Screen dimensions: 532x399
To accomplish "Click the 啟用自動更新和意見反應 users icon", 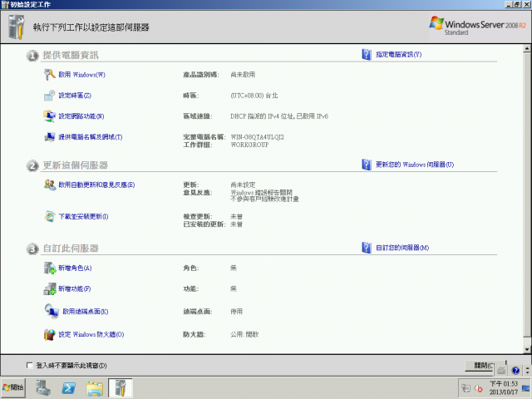I will point(50,185).
